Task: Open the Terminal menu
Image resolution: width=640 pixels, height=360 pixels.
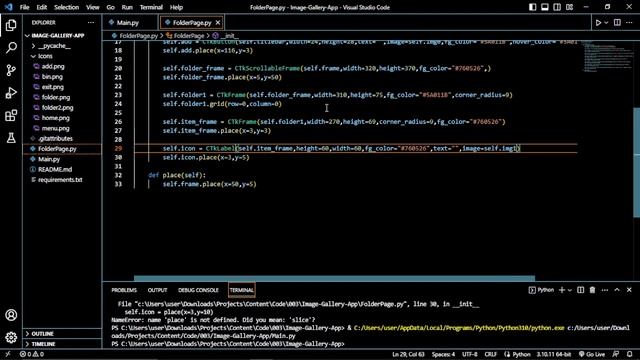Action: click(151, 7)
